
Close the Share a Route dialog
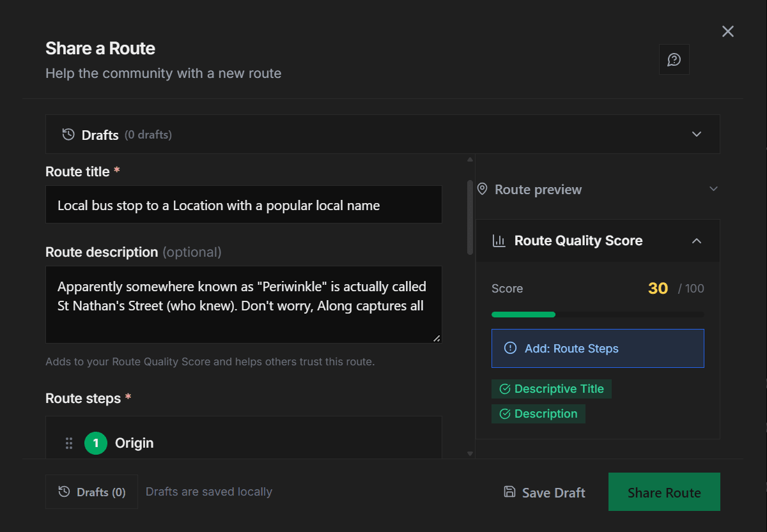pos(728,31)
